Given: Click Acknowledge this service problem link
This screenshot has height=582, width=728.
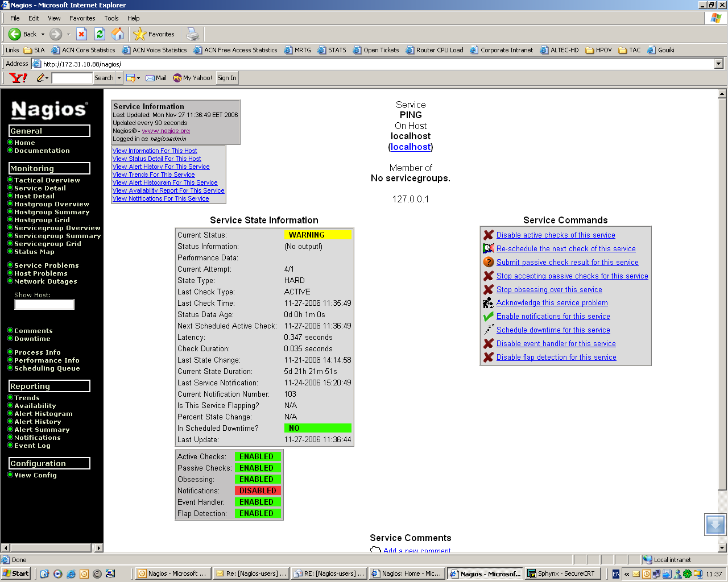Looking at the screenshot, I should pos(552,303).
